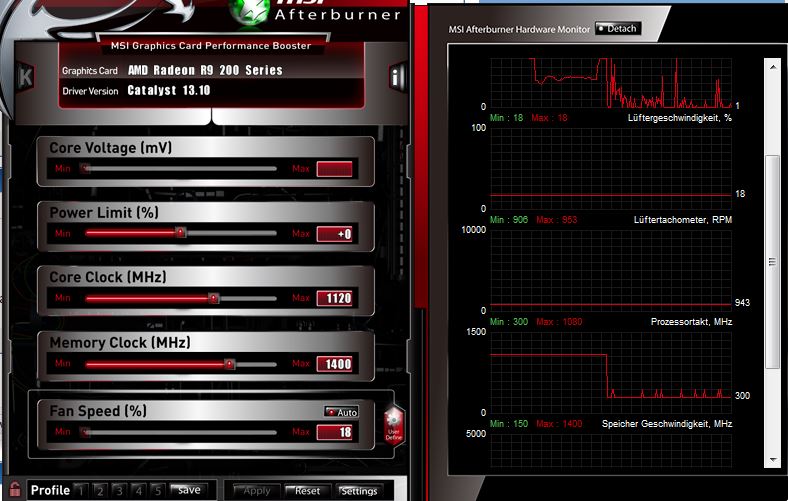Select profile slot 4

tap(139, 490)
